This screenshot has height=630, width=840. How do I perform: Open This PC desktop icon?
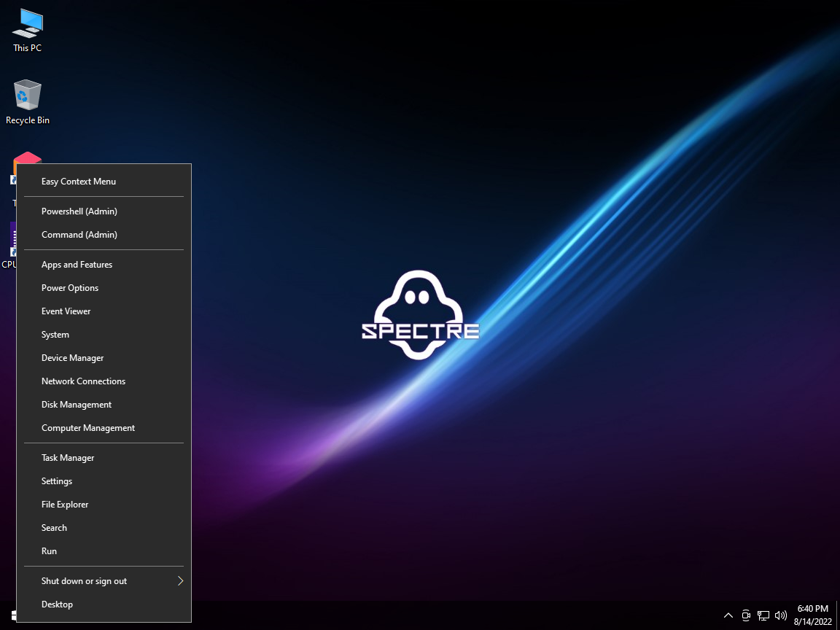[27, 31]
